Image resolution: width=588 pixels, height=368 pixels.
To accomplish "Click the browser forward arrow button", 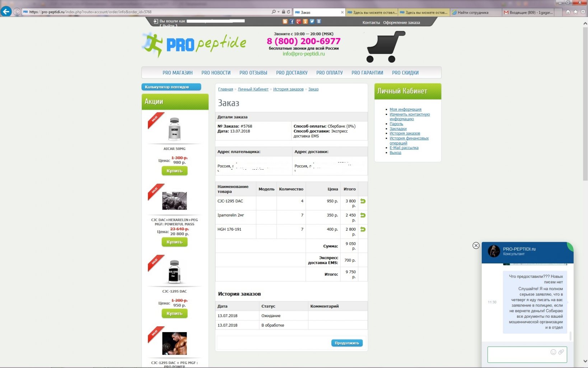I will [17, 12].
